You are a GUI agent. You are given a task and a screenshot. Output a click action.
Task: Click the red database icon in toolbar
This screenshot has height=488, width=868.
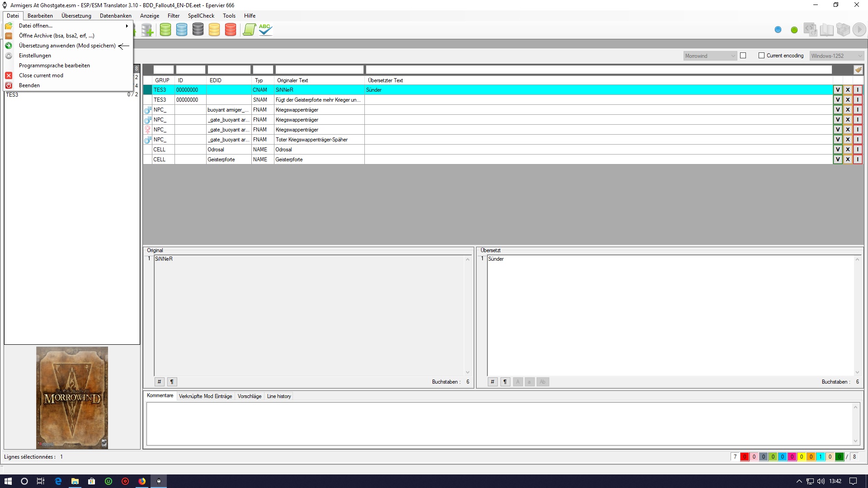click(x=231, y=30)
